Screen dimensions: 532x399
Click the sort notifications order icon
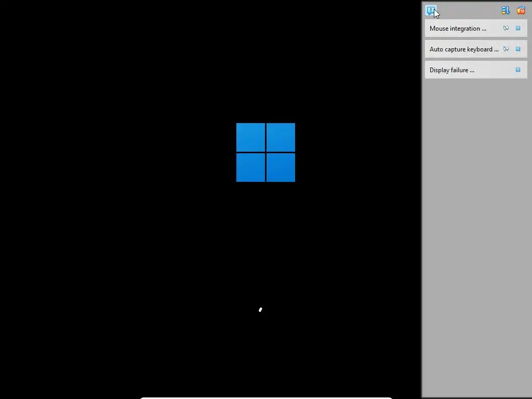tap(506, 10)
